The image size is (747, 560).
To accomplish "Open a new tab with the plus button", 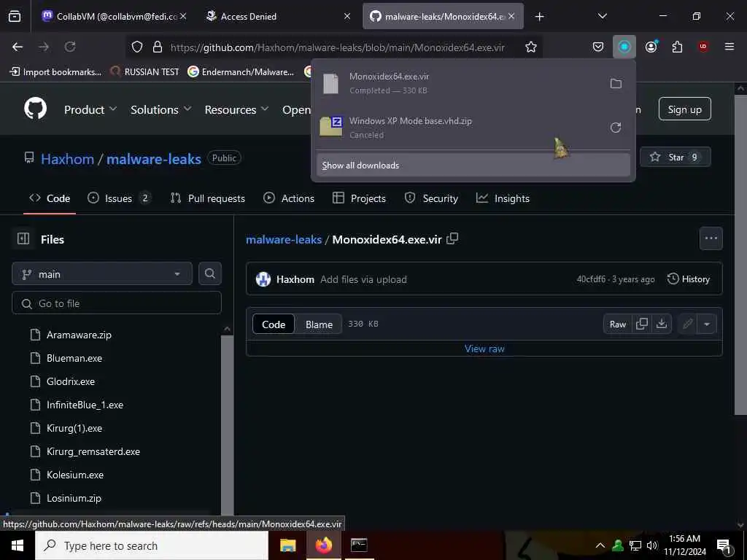I will point(539,17).
